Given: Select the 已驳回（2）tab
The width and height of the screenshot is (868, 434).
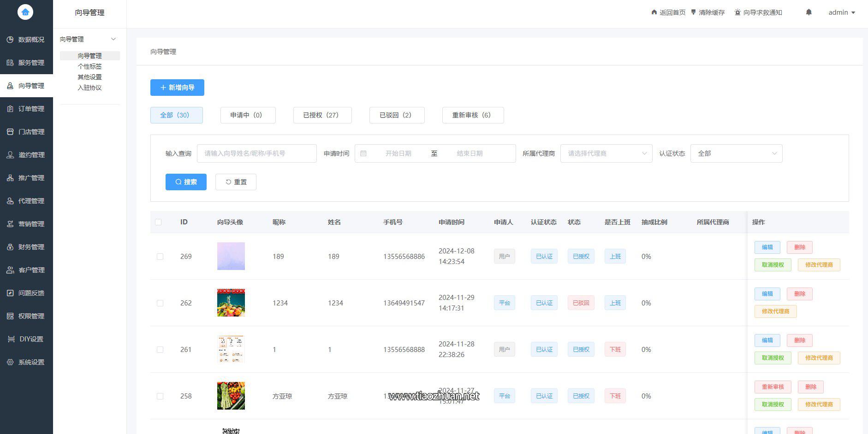Looking at the screenshot, I should pyautogui.click(x=397, y=115).
